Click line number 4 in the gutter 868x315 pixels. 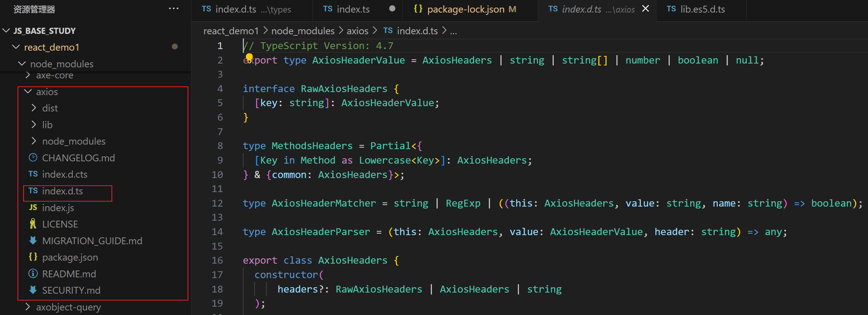click(220, 89)
